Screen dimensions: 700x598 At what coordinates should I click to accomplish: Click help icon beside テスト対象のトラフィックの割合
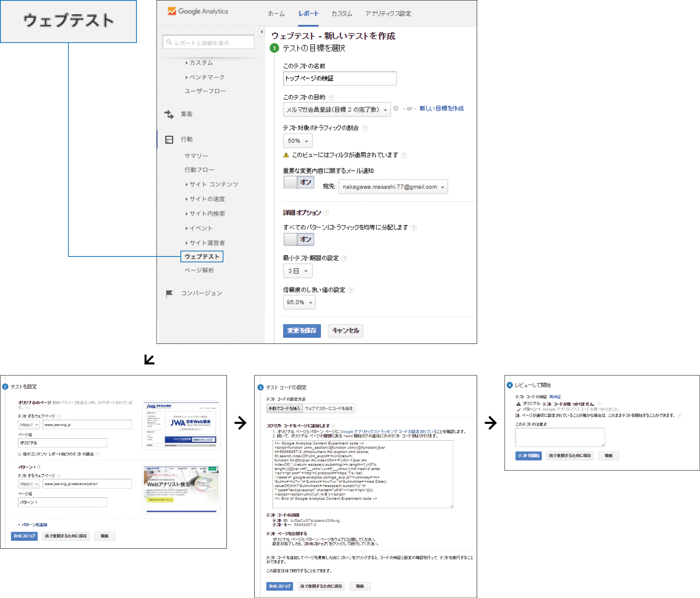pyautogui.click(x=365, y=128)
